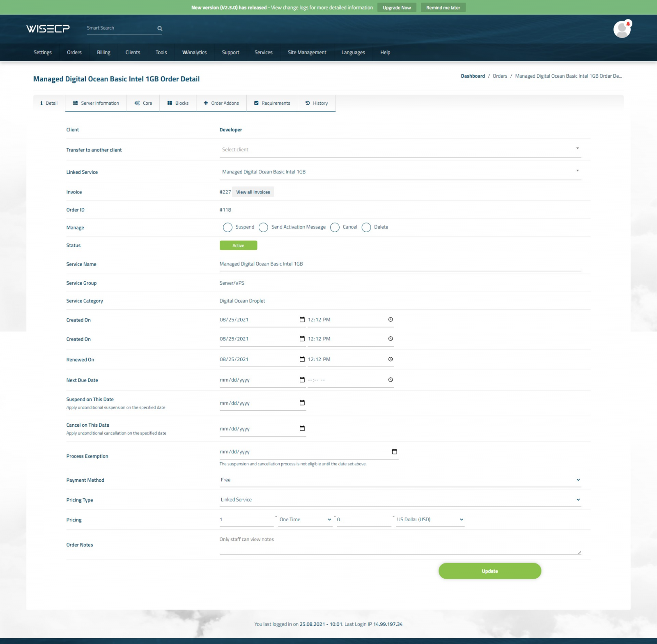Go to Orders breadcrumb link
This screenshot has width=657, height=644.
click(x=500, y=76)
